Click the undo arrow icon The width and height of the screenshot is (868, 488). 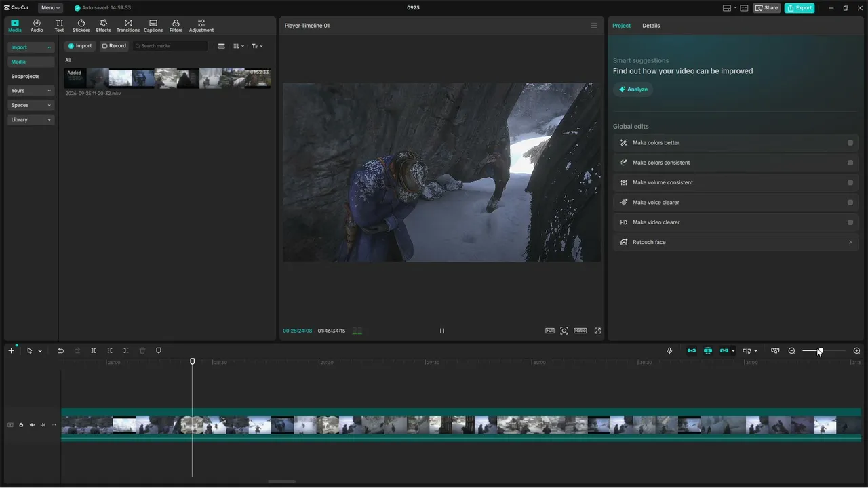point(60,350)
